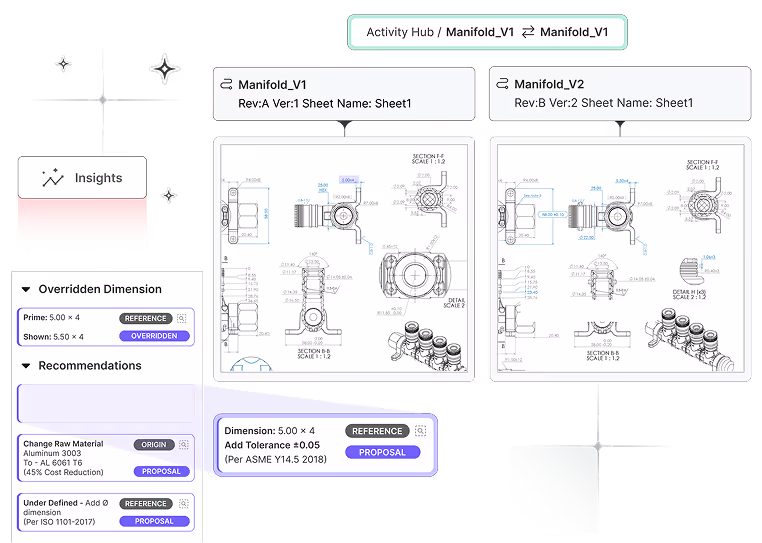This screenshot has width=762, height=543.
Task: Click the drawing icon next to Manifold_V2 header
Action: [502, 84]
